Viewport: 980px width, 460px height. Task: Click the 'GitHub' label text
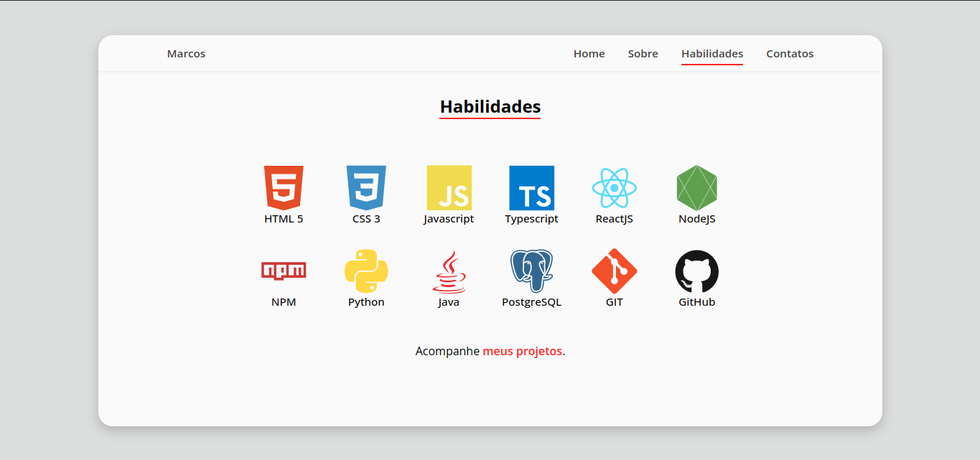coord(697,302)
